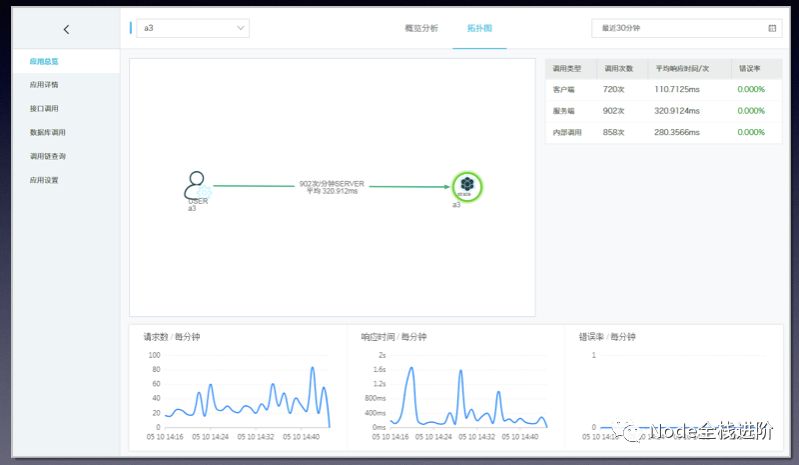Click the 0.000% error rate for 客户端
Screen dimensions: 799x465
(751, 89)
